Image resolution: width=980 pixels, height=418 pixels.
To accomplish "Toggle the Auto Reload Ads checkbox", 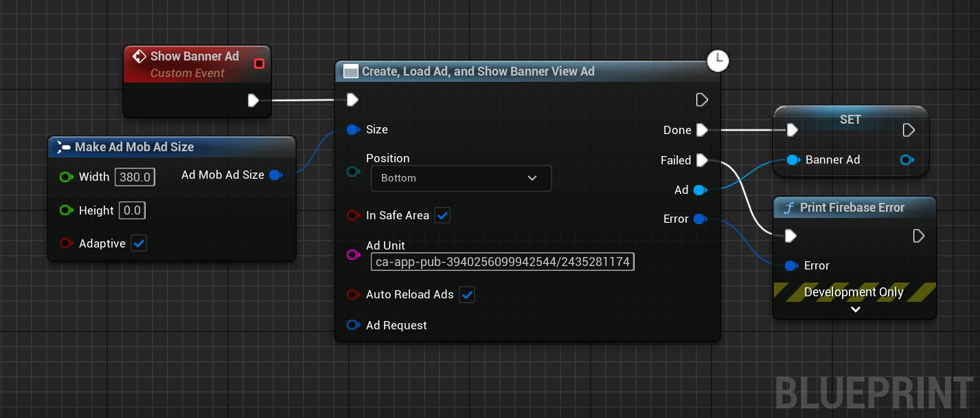I will click(467, 294).
